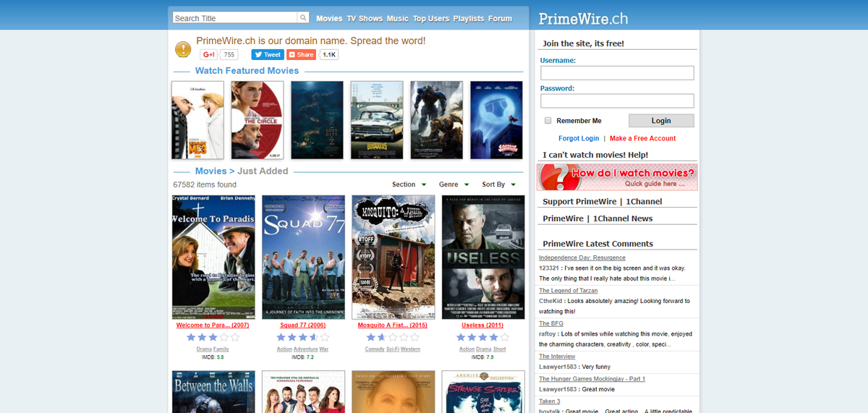Click the Login button
Viewport: 868px width, 413px height.
click(x=661, y=121)
